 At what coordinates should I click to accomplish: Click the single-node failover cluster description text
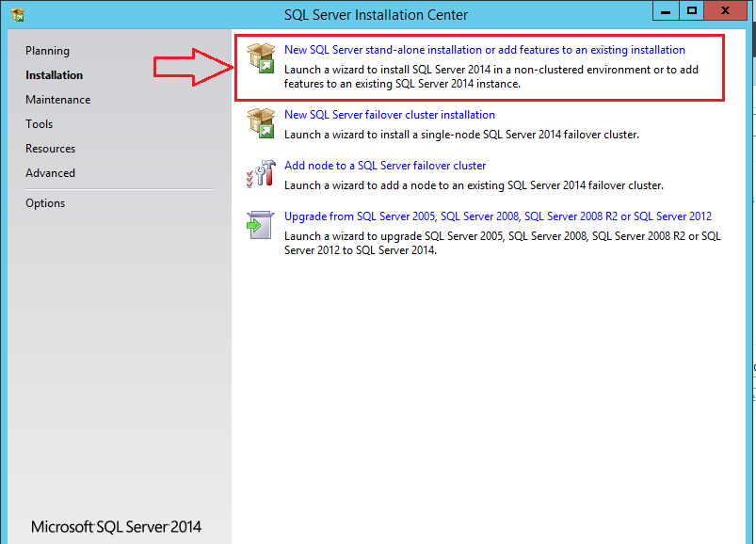click(x=461, y=135)
